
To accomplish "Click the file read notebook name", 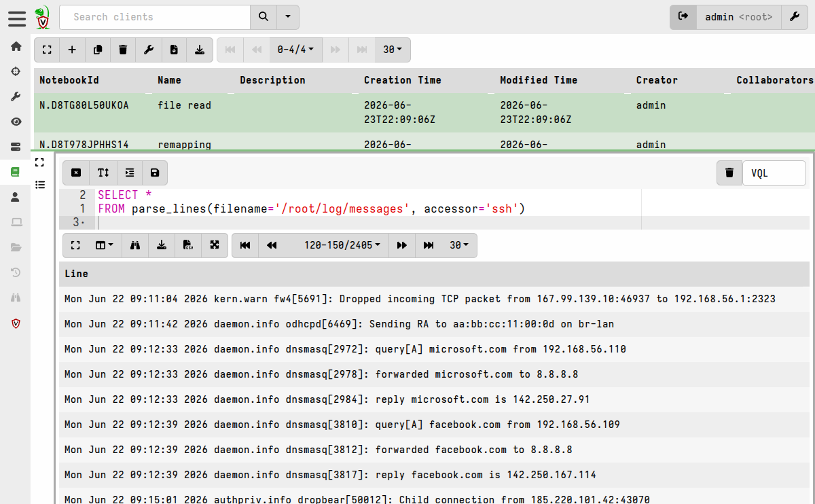I will tap(184, 105).
